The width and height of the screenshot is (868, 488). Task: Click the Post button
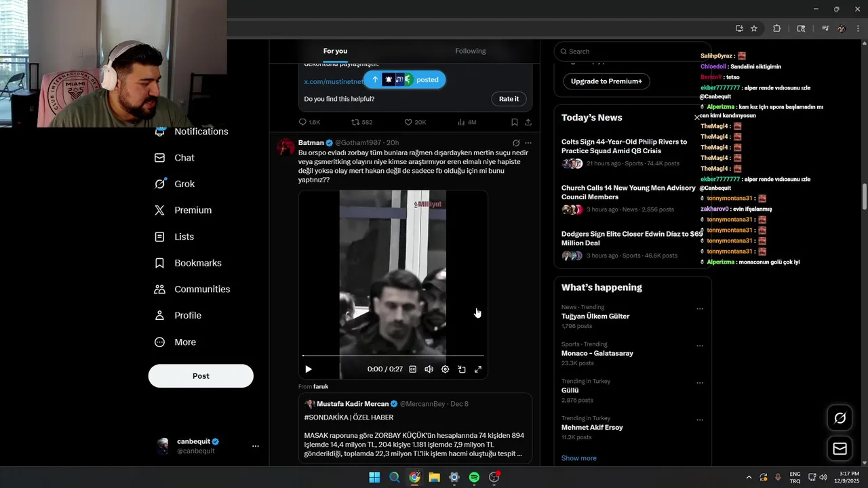coord(201,376)
